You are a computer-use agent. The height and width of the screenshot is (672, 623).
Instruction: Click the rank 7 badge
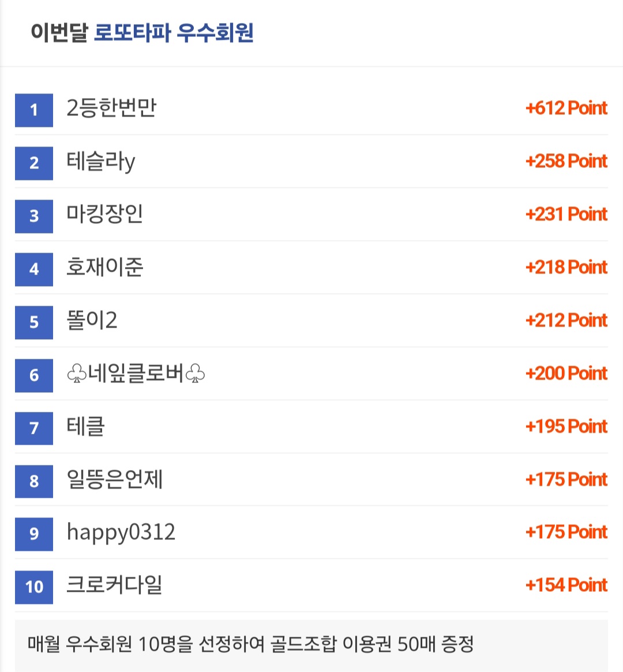(x=34, y=428)
